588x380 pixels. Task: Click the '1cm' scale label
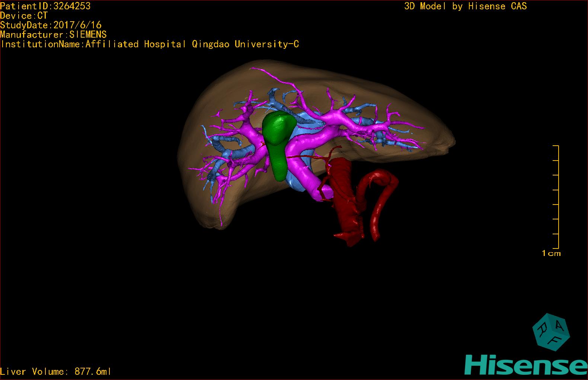click(551, 253)
